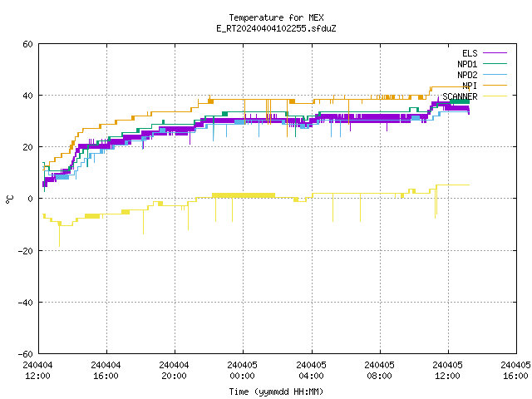Click the y-axis tick label -60

[x=26, y=354]
